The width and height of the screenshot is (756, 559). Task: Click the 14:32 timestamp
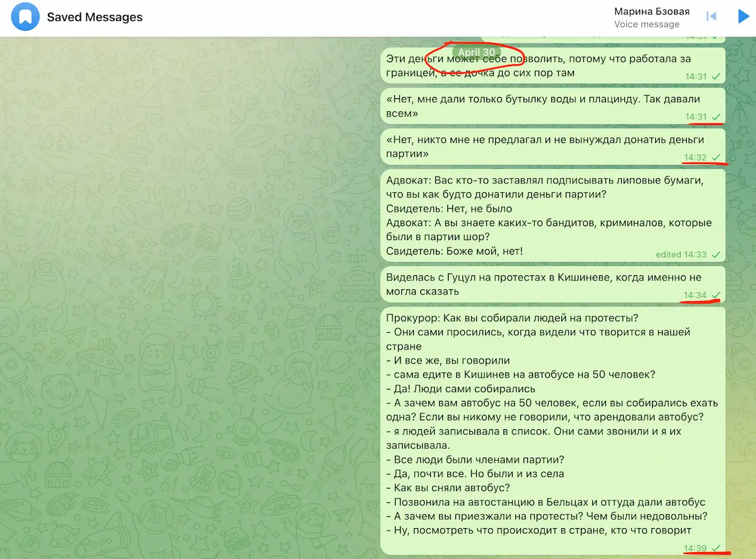tap(696, 157)
